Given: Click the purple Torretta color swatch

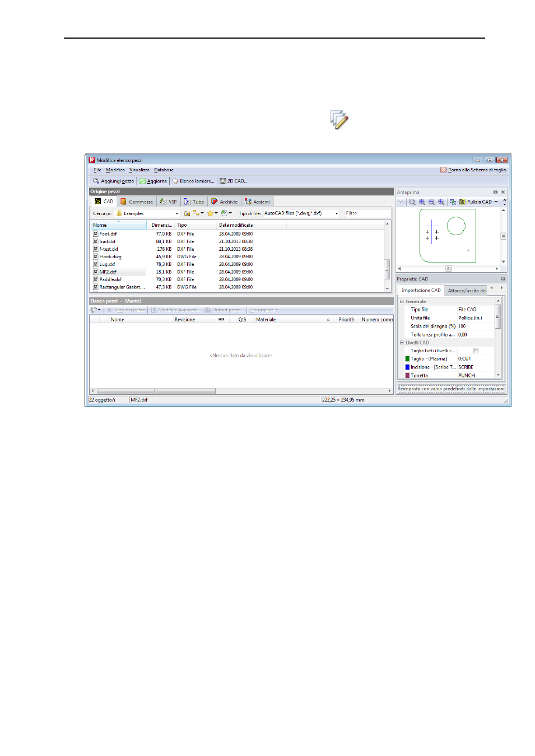Looking at the screenshot, I should click(408, 376).
